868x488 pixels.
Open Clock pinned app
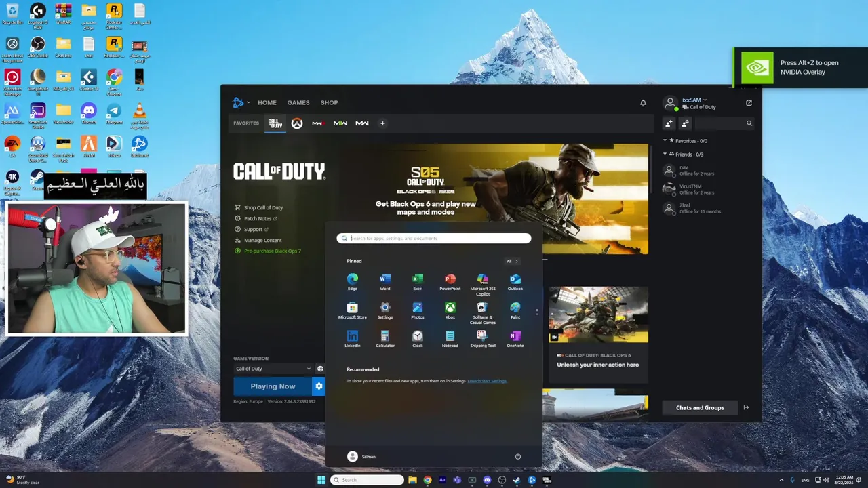pyautogui.click(x=418, y=339)
